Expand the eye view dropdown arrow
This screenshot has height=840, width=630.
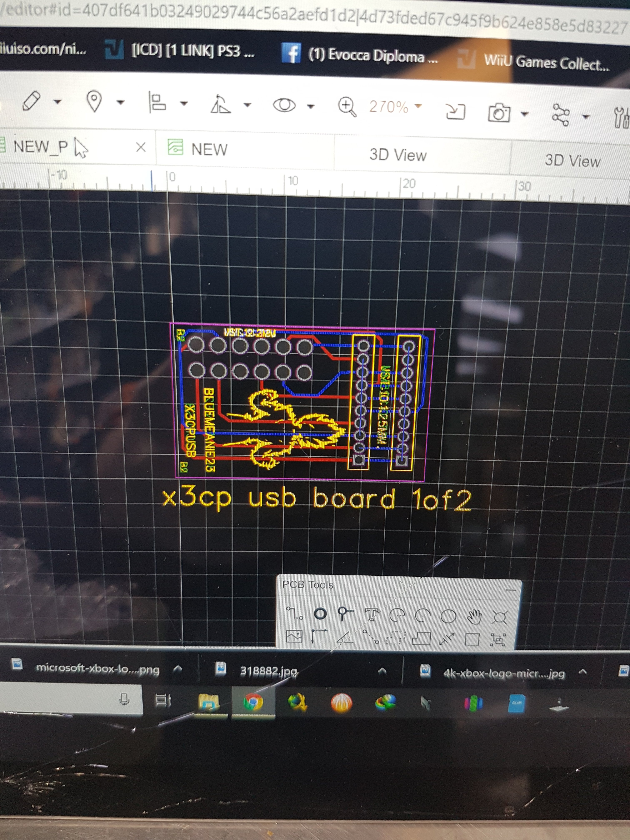tap(311, 106)
